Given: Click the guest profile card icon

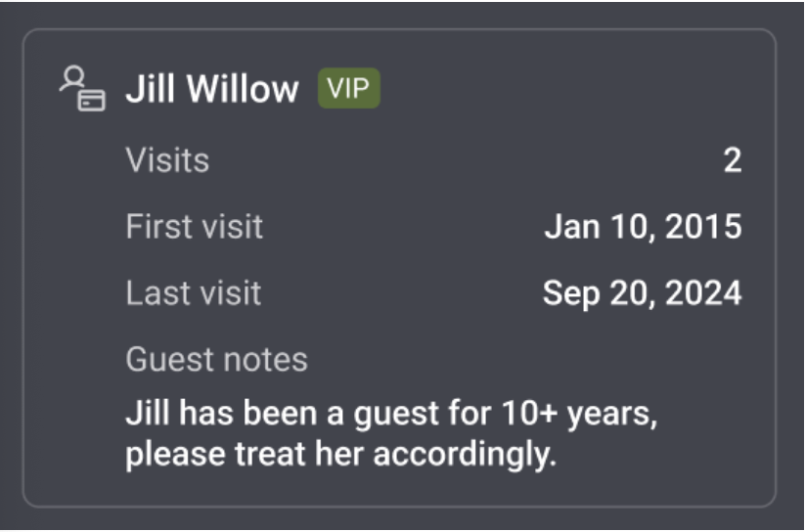Looking at the screenshot, I should 81,89.
